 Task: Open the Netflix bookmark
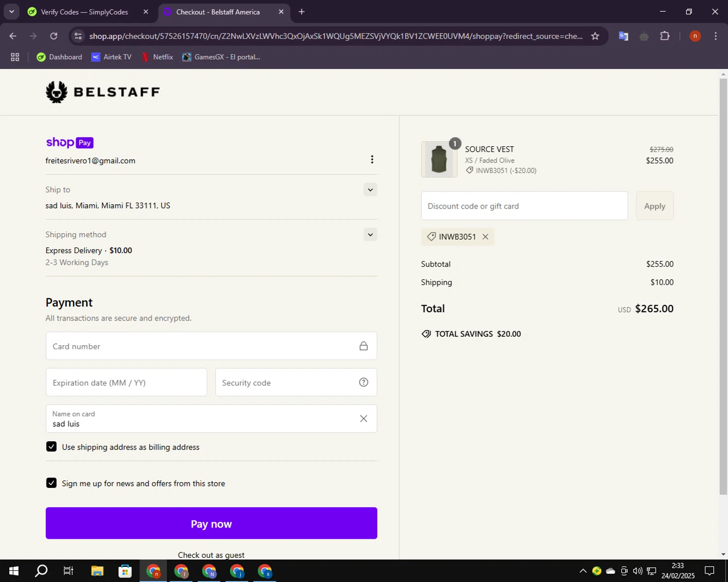157,57
